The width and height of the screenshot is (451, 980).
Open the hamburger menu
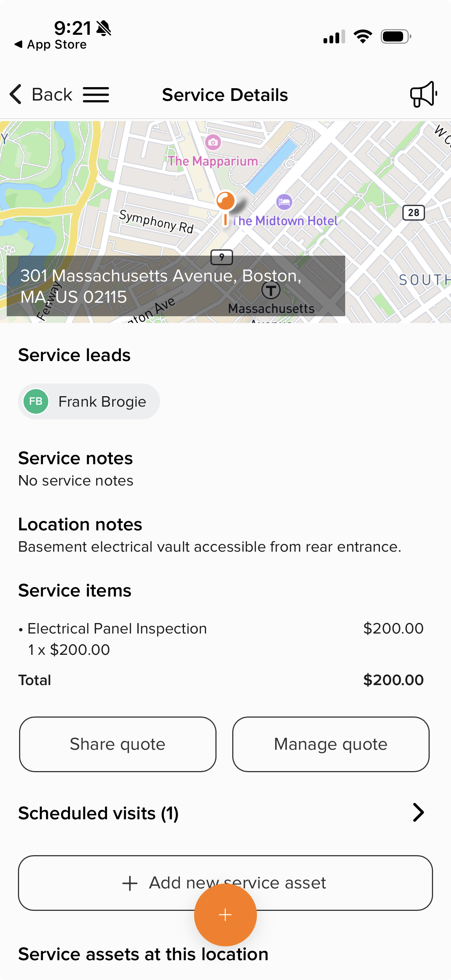(x=96, y=95)
